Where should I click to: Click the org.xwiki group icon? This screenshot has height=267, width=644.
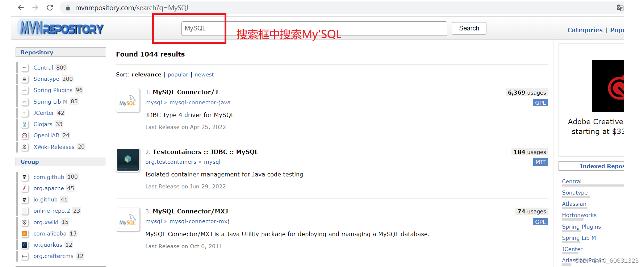coord(25,222)
